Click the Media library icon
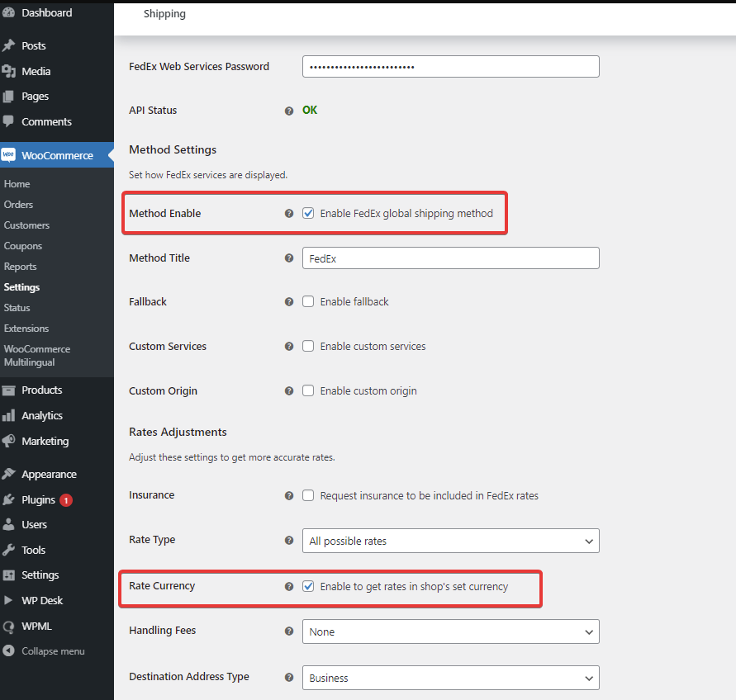Image resolution: width=736 pixels, height=700 pixels. pyautogui.click(x=8, y=71)
